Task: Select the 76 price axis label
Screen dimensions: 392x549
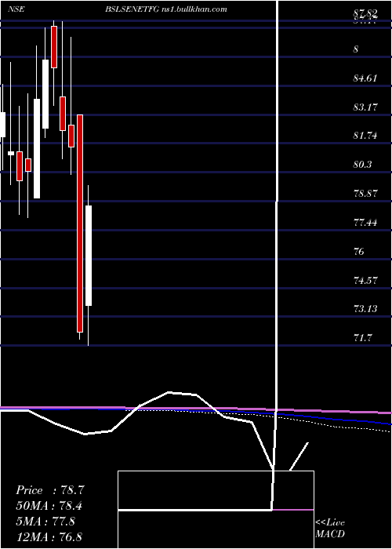Action: (x=359, y=252)
